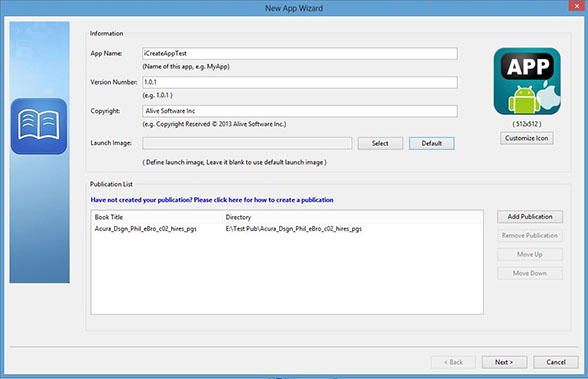Click Select to choose launch image
Viewport: 588px width, 379px height.
380,143
